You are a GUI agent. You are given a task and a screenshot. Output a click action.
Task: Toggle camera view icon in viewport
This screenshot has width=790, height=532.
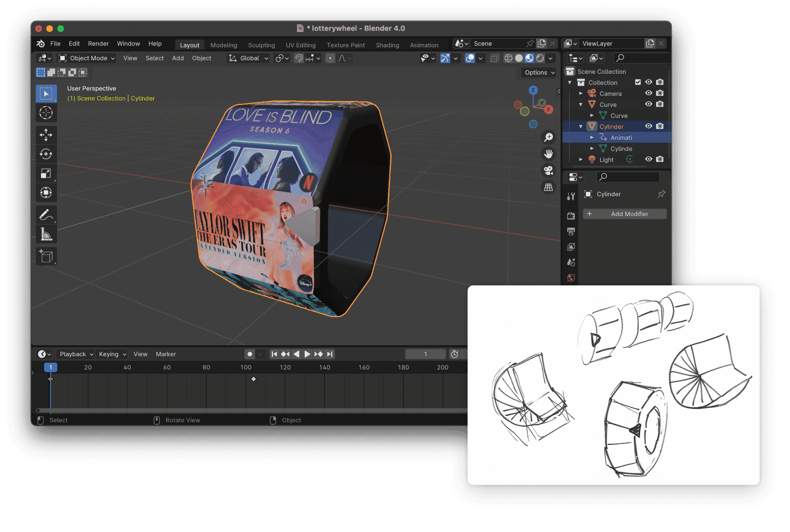pos(549,170)
